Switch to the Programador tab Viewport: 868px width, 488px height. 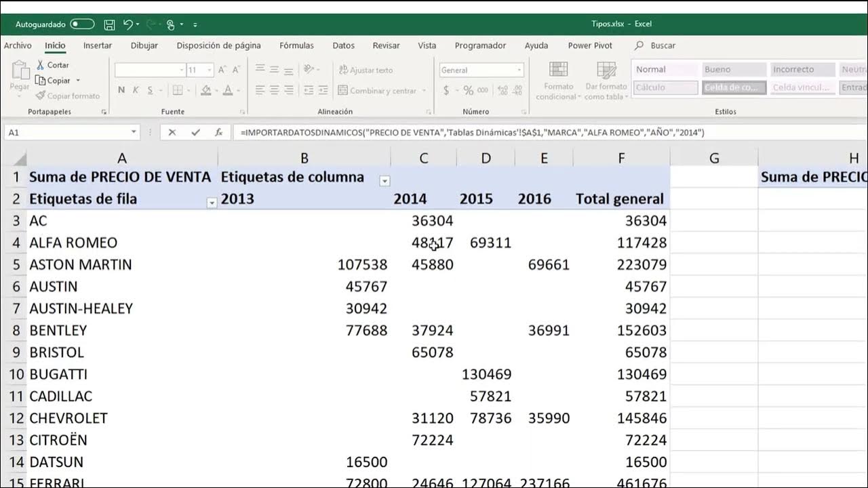[480, 45]
